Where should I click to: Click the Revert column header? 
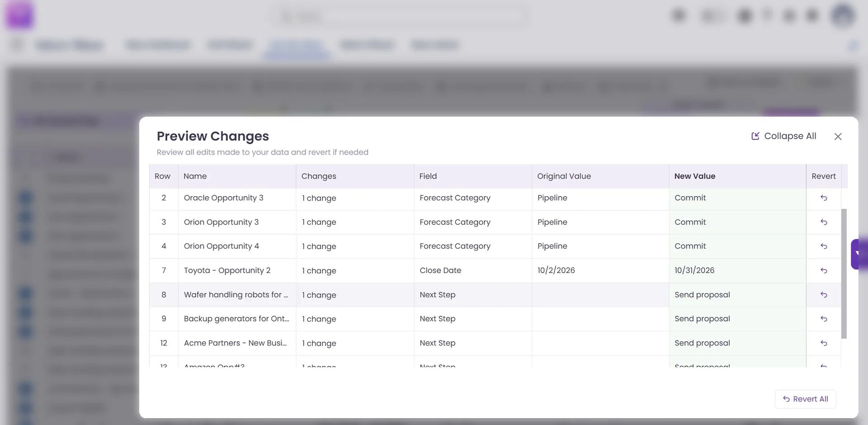pos(824,176)
